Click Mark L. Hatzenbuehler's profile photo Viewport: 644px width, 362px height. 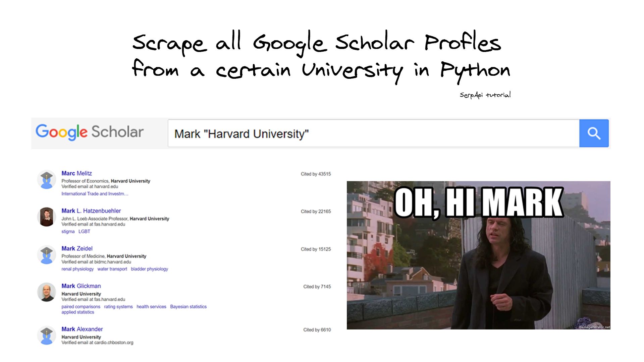tap(47, 217)
